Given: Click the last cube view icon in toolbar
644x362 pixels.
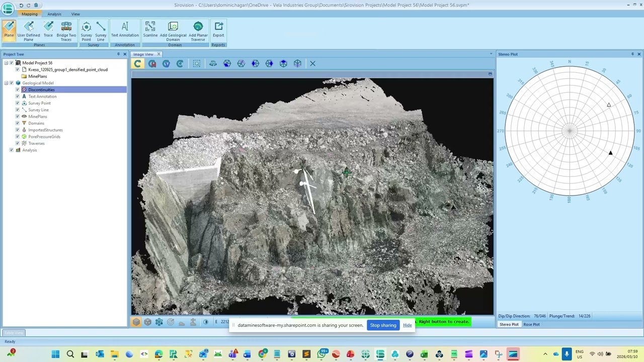Looking at the screenshot, I should click(297, 63).
